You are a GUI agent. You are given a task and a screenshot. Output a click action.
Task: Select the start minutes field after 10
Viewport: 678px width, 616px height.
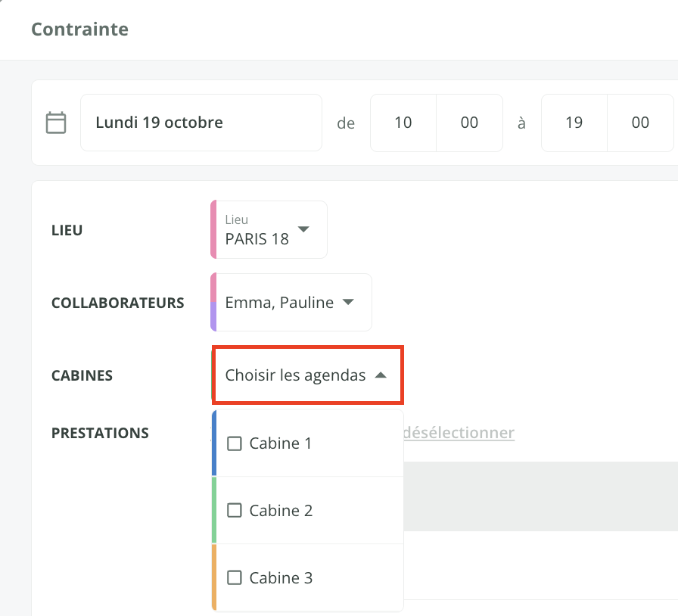[470, 123]
